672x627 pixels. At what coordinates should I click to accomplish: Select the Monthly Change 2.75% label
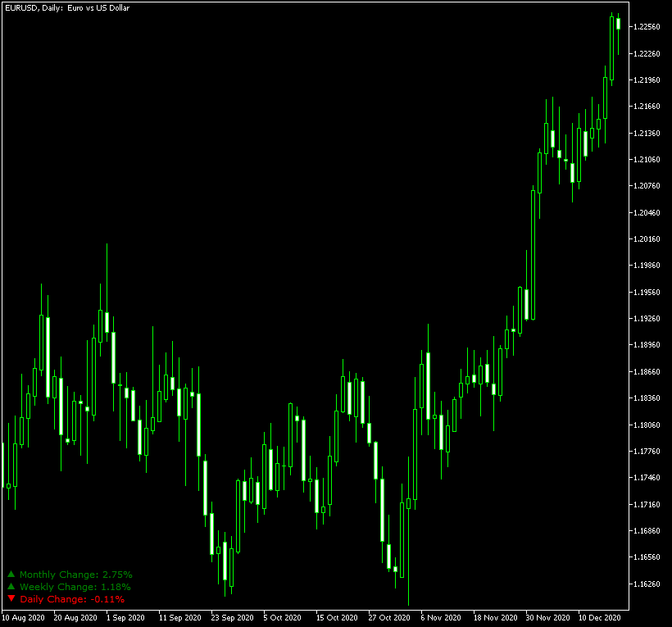[x=75, y=575]
